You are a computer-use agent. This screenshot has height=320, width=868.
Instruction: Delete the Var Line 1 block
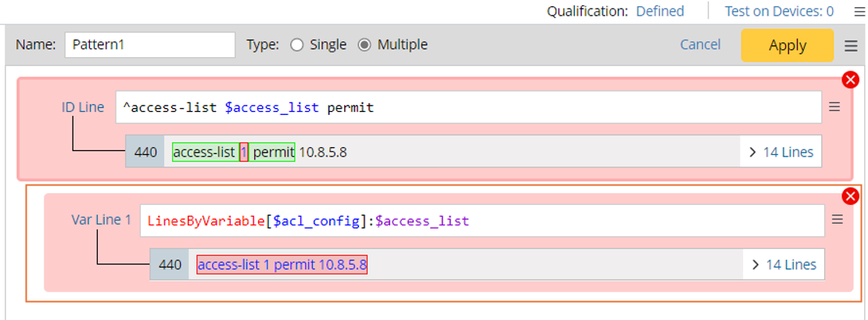tap(850, 196)
